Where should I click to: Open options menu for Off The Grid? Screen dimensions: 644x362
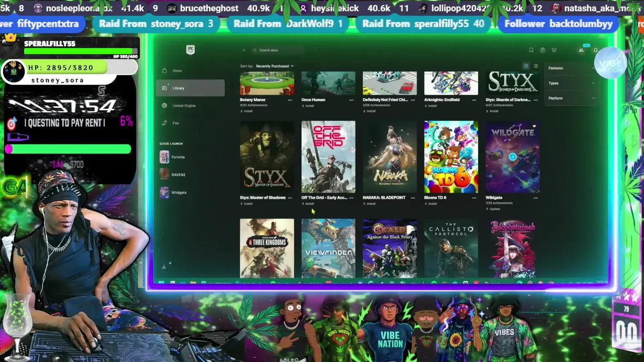coord(351,198)
